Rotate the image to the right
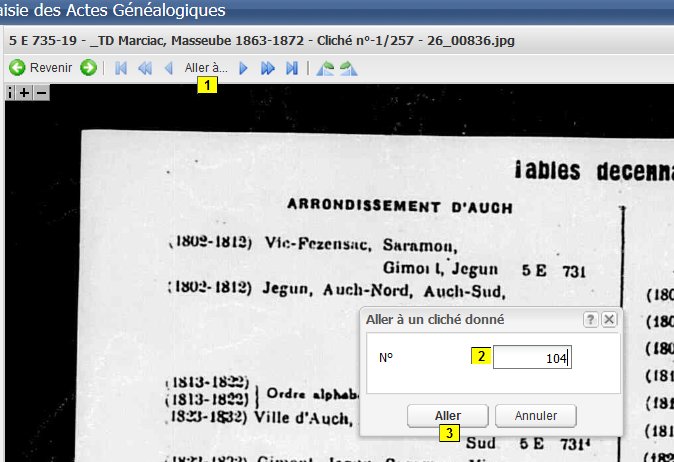This screenshot has height=462, width=674. tap(348, 68)
